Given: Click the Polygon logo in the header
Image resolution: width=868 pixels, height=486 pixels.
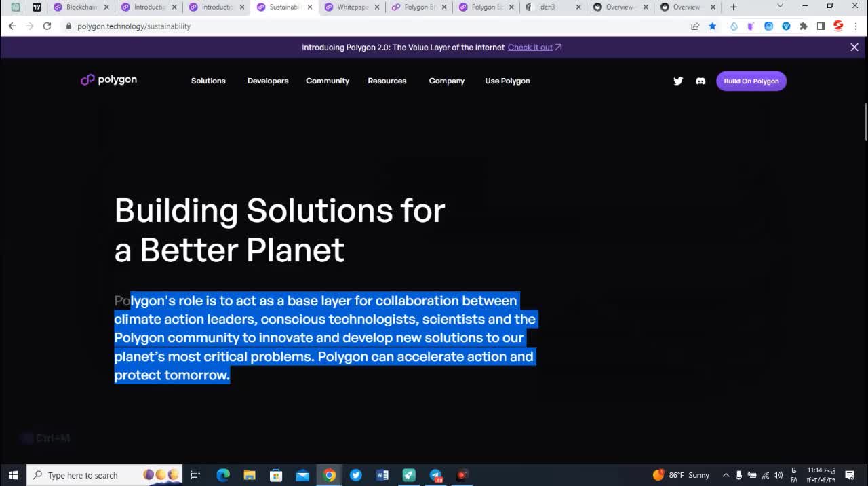Looking at the screenshot, I should 108,80.
